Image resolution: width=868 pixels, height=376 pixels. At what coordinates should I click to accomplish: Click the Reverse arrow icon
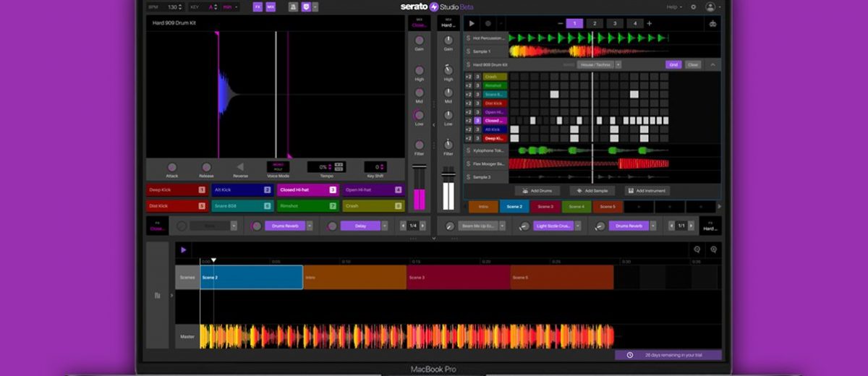(240, 167)
